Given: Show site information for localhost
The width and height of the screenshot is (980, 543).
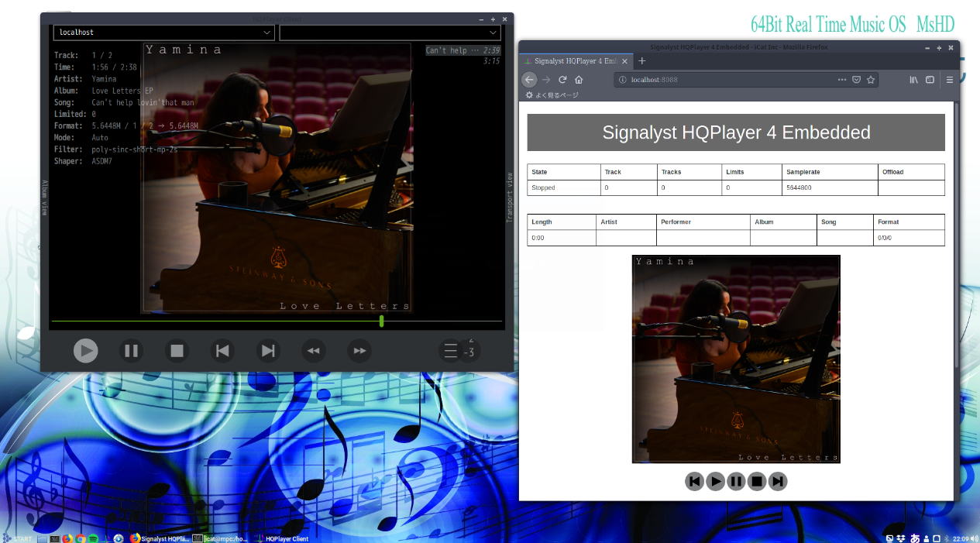Looking at the screenshot, I should pyautogui.click(x=623, y=79).
